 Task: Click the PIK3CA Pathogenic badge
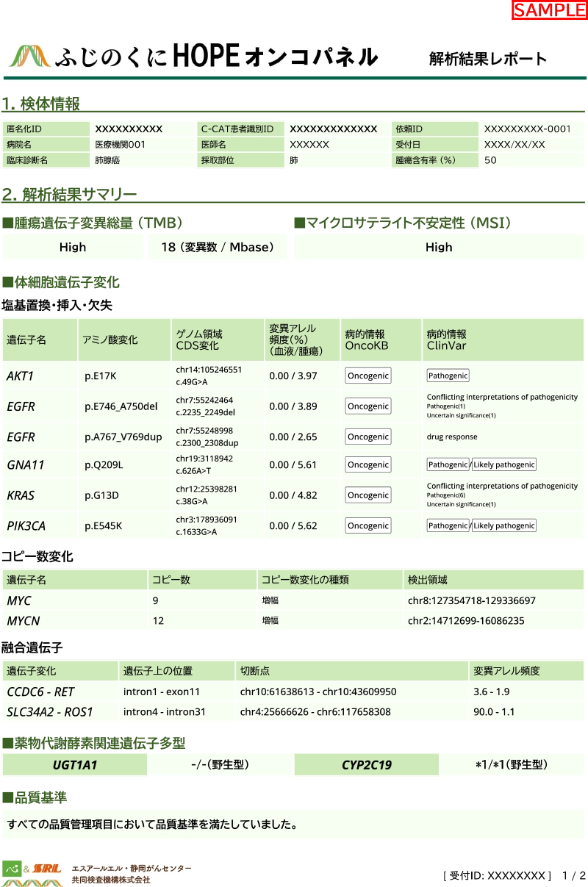[448, 525]
